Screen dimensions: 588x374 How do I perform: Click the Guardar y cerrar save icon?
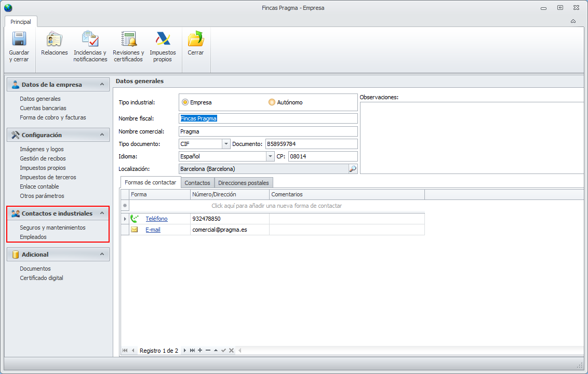tap(19, 39)
